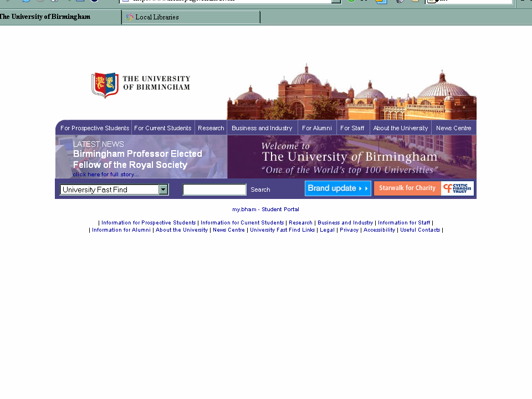
Task: Click the University of Birmingham crest logo
Action: click(105, 85)
